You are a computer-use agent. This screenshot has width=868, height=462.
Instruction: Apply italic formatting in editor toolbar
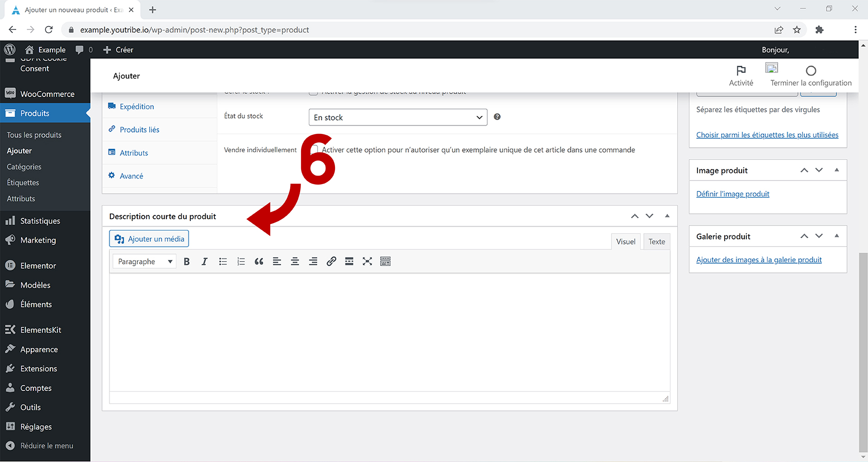[x=204, y=262]
